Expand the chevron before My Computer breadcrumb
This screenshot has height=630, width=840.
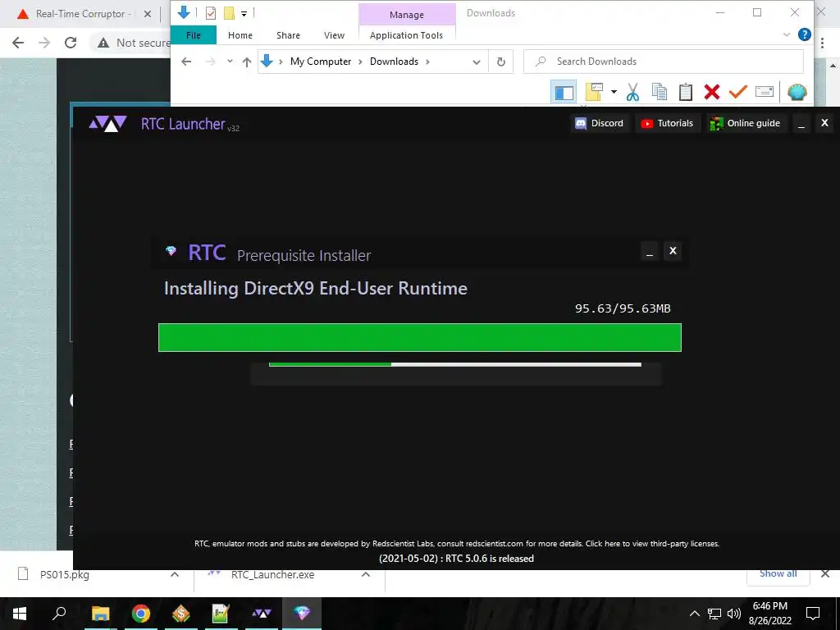281,62
